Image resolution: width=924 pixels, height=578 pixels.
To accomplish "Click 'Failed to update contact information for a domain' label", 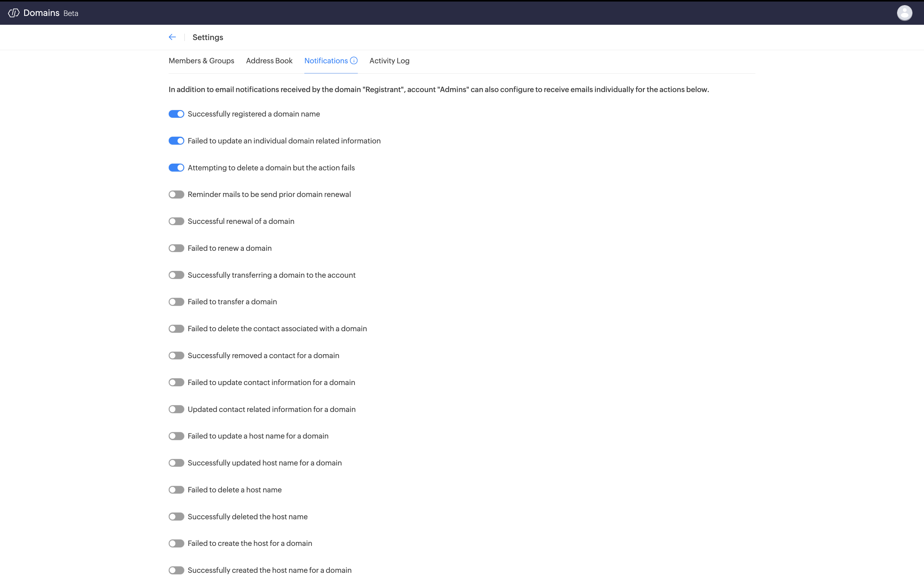I will tap(271, 382).
